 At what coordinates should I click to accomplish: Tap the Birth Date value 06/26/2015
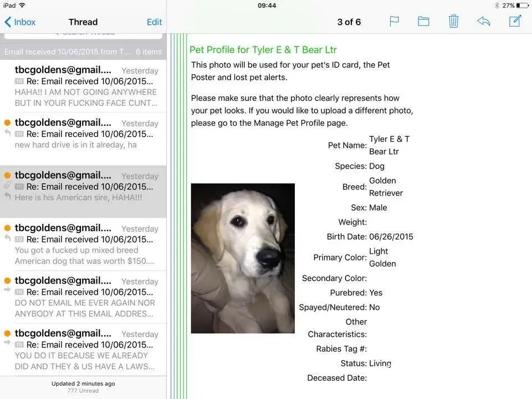coord(391,237)
